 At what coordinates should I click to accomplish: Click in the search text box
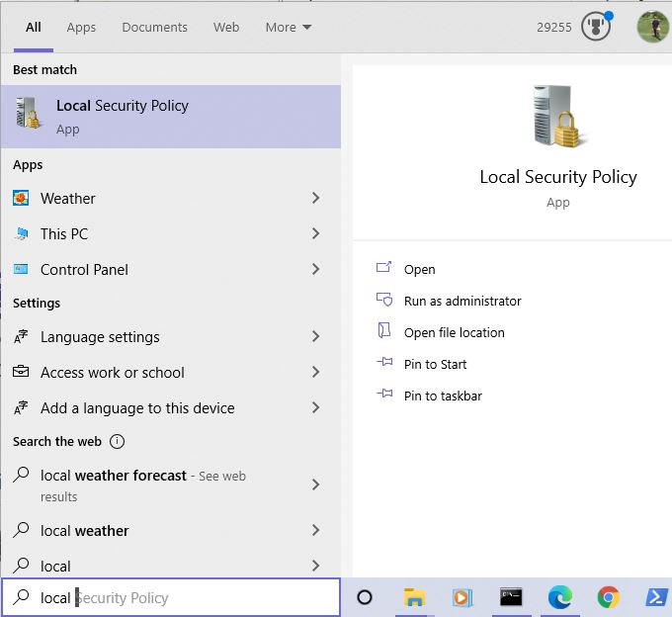pyautogui.click(x=171, y=597)
